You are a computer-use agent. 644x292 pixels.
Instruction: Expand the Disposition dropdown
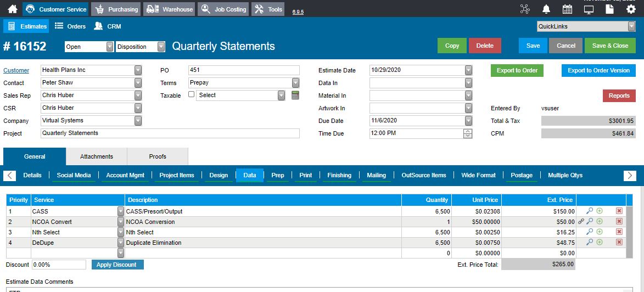[x=161, y=47]
